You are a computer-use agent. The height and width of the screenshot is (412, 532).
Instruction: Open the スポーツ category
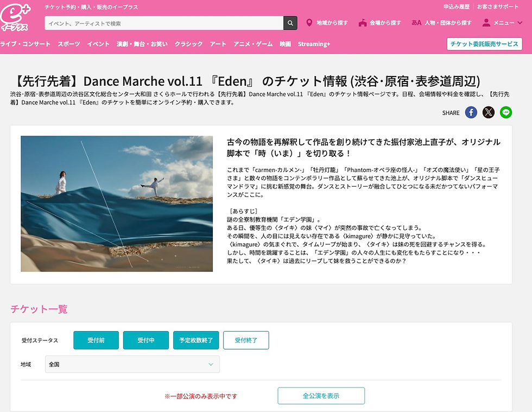(69, 44)
